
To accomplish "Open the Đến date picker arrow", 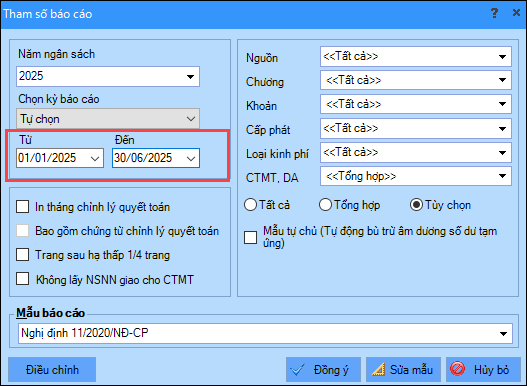I will tap(191, 158).
